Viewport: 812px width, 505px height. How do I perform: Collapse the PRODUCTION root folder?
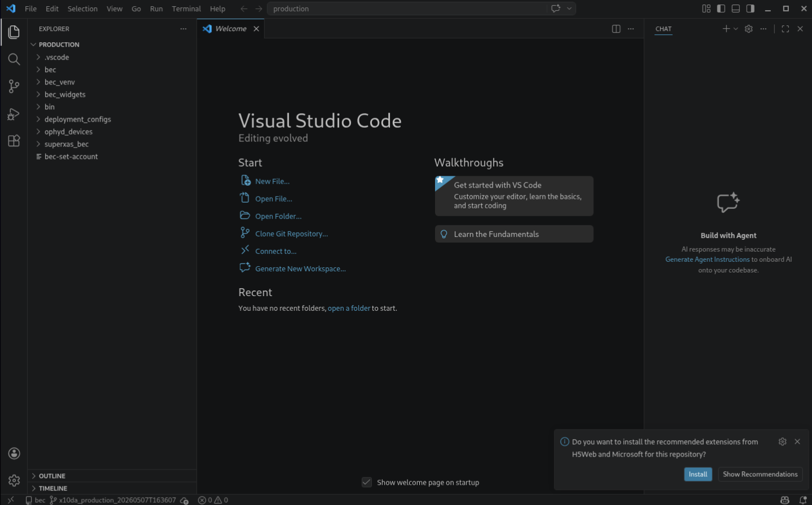(112, 44)
